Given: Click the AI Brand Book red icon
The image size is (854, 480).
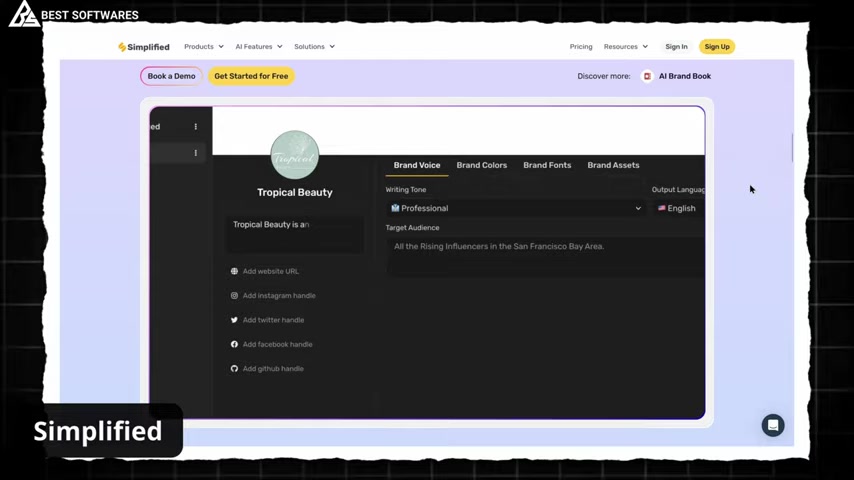Looking at the screenshot, I should (x=647, y=76).
